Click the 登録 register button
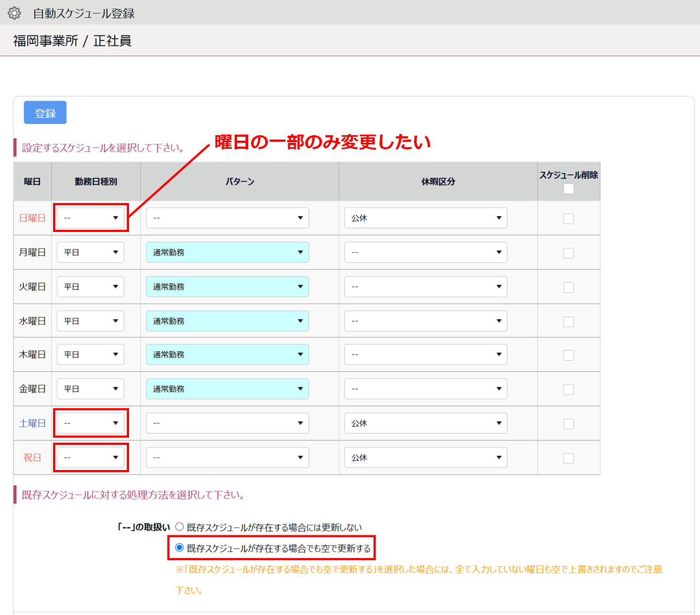Viewport: 700px width, 615px height. tap(45, 113)
